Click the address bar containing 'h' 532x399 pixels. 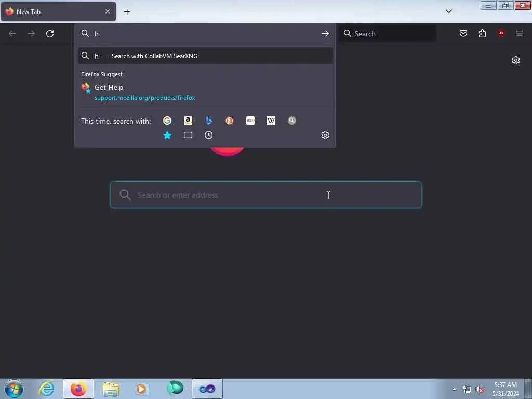tap(204, 34)
